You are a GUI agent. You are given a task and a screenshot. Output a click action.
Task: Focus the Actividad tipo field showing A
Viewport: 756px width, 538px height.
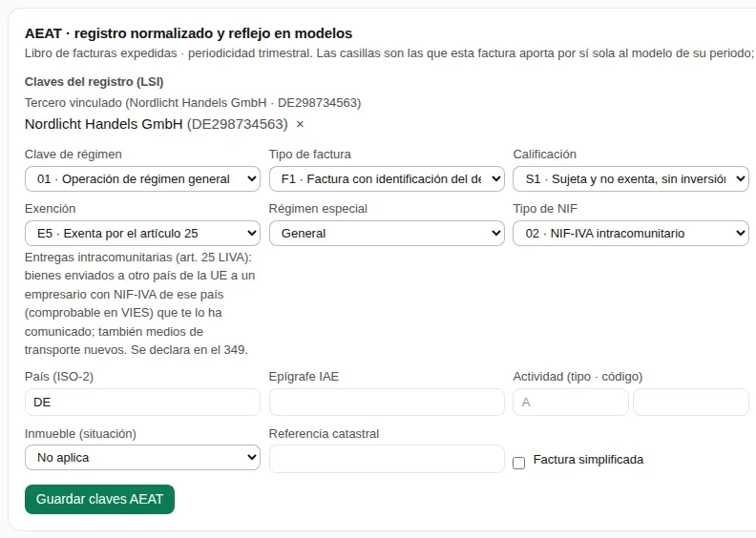(x=571, y=403)
